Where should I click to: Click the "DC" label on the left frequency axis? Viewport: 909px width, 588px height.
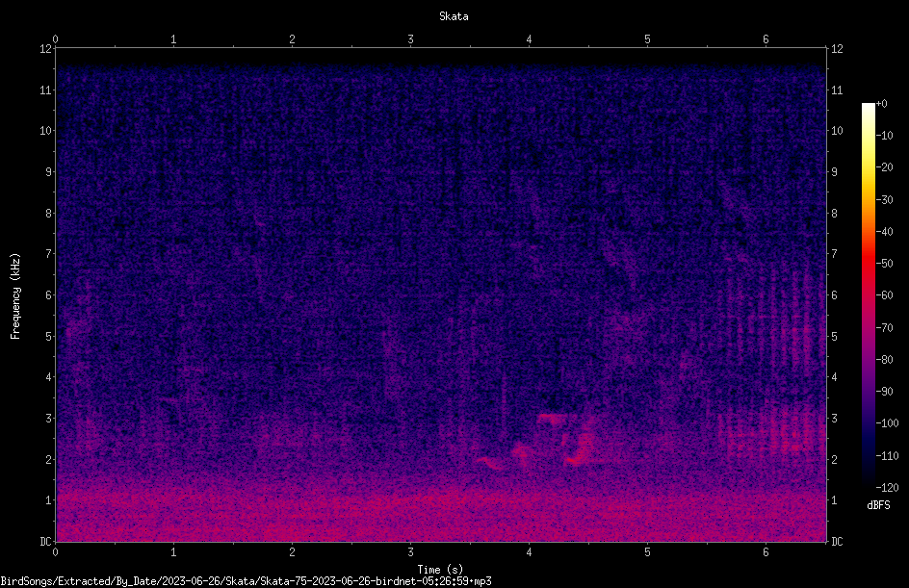pyautogui.click(x=45, y=542)
